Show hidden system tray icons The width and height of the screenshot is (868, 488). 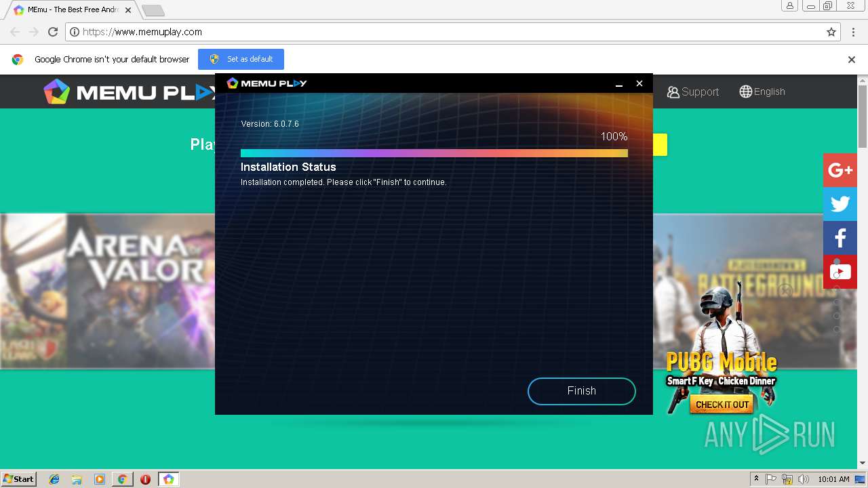point(756,479)
